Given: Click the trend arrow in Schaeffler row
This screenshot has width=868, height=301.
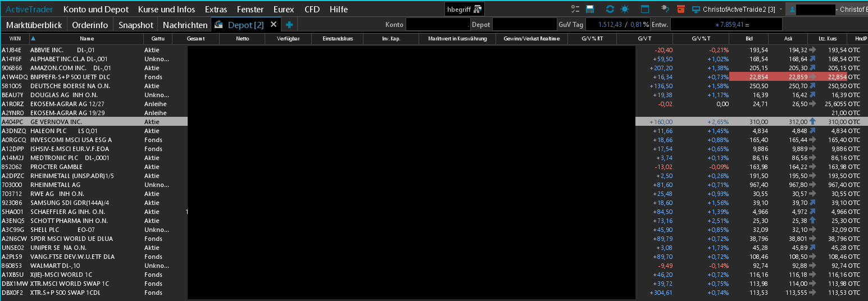Looking at the screenshot, I should coord(812,211).
